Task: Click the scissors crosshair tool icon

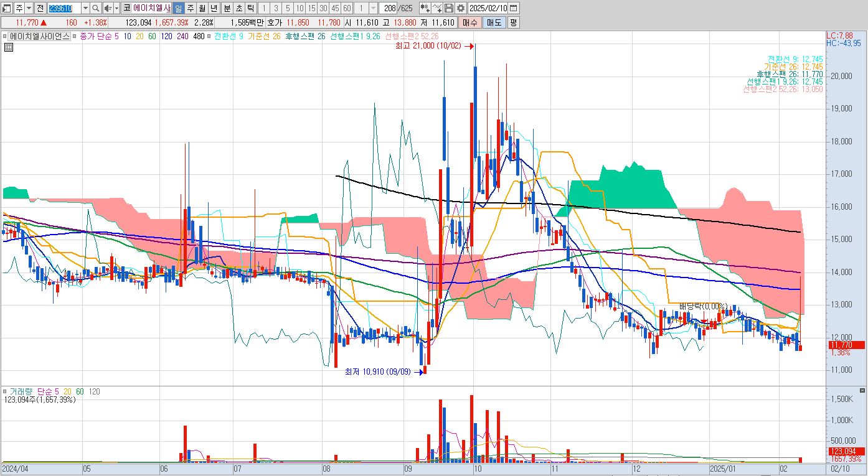Action: [437, 8]
